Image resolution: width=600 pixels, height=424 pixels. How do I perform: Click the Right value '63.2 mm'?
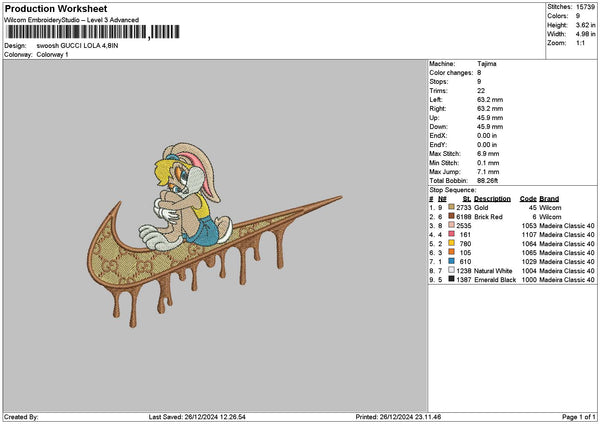click(490, 109)
